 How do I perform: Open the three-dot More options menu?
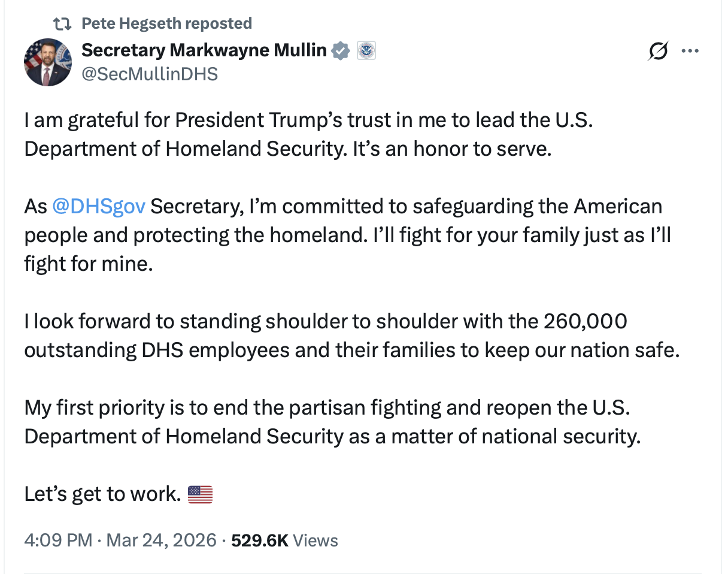tap(690, 52)
